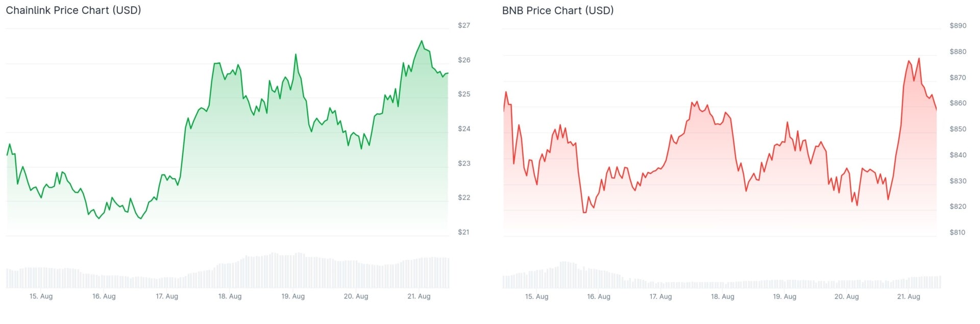This screenshot has width=980, height=324.
Task: Select 18. Aug on the BNB date axis
Action: click(723, 297)
